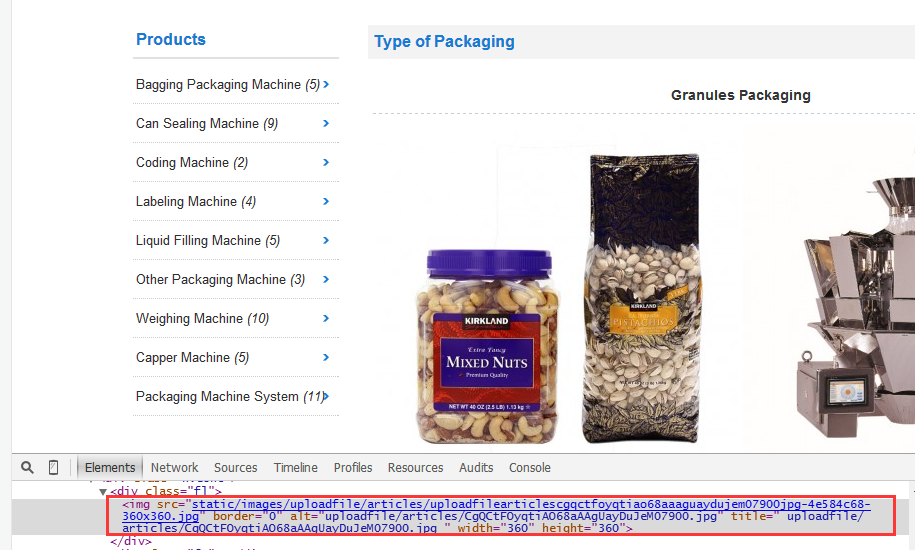
Task: Open Other Packaging Machine category
Action: tap(221, 280)
